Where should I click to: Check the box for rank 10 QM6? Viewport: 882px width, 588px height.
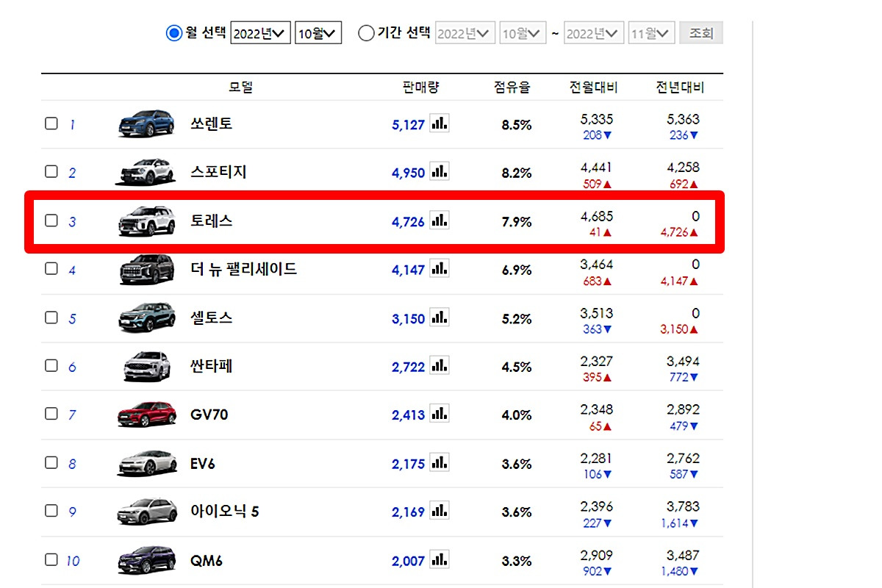[51, 559]
